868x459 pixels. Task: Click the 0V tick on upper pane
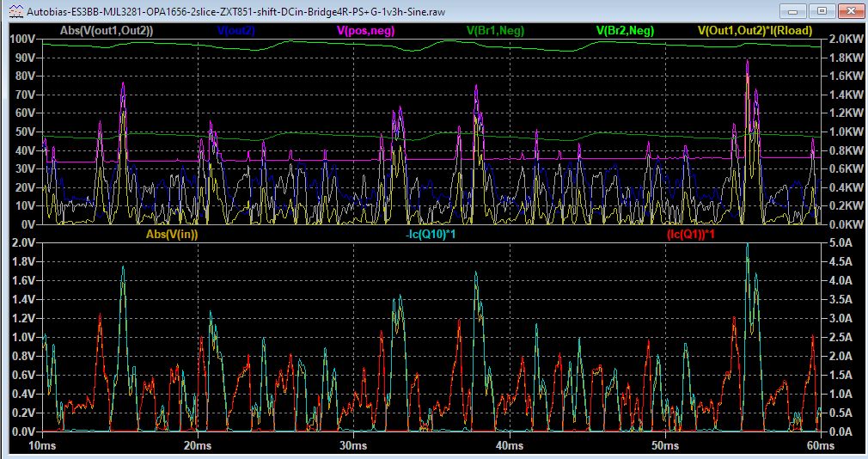click(x=28, y=224)
